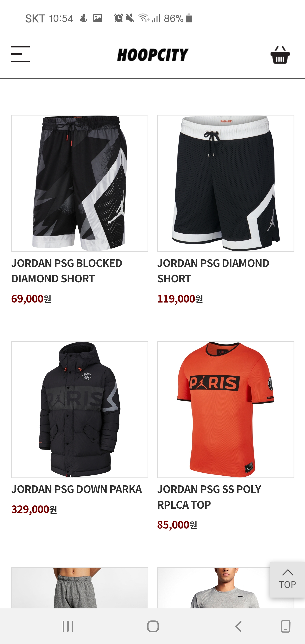
Task: Tap the HOOPCITY logo
Action: click(x=153, y=55)
